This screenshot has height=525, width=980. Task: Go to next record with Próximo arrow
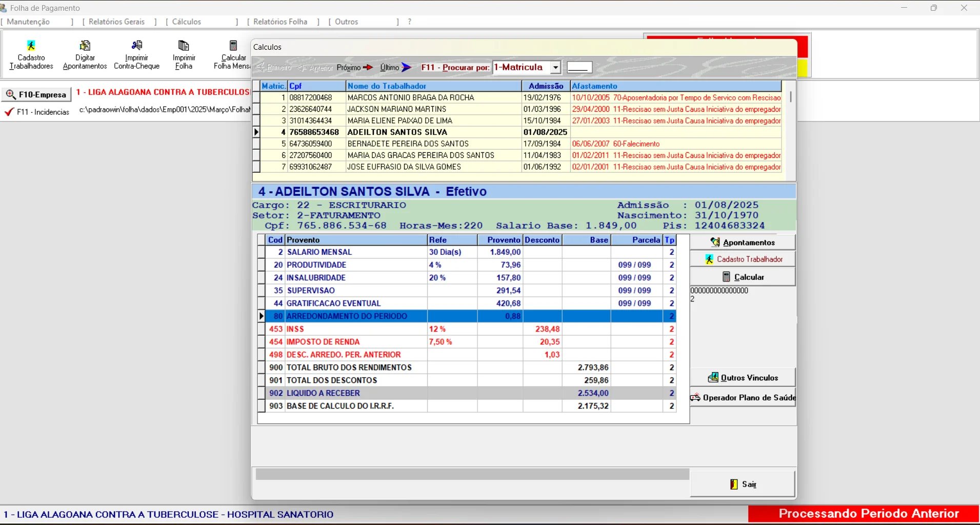tap(355, 68)
